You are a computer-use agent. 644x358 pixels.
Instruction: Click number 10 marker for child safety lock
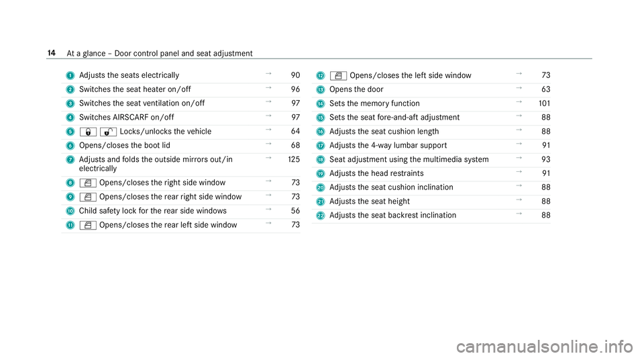[x=70, y=212]
